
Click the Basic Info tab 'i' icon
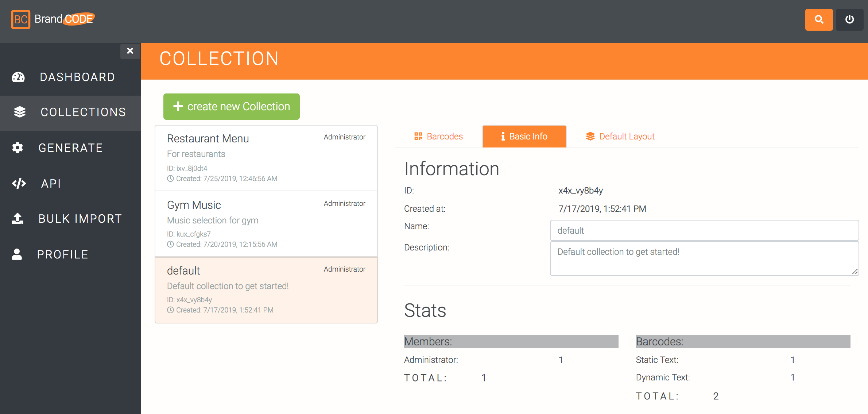pyautogui.click(x=503, y=136)
